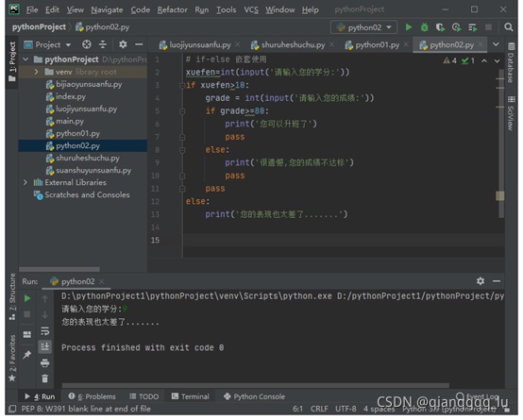The image size is (523, 420).
Task: Switch to shuruheshuchu.py editor tab
Action: point(293,44)
